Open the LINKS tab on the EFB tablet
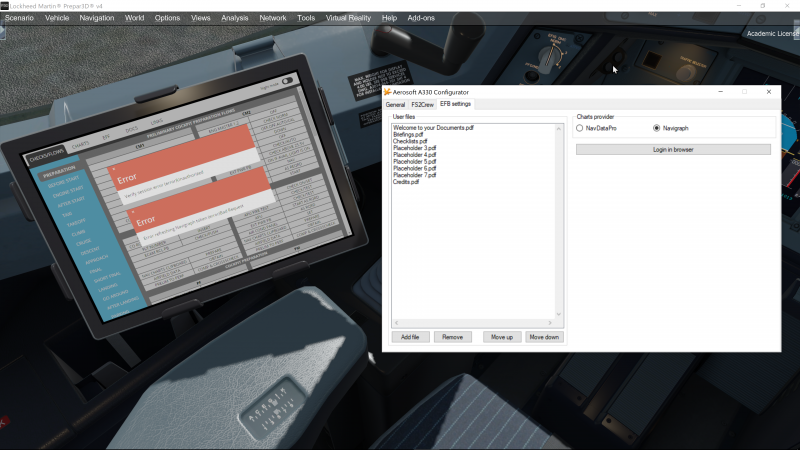The height and width of the screenshot is (450, 800). [157, 122]
